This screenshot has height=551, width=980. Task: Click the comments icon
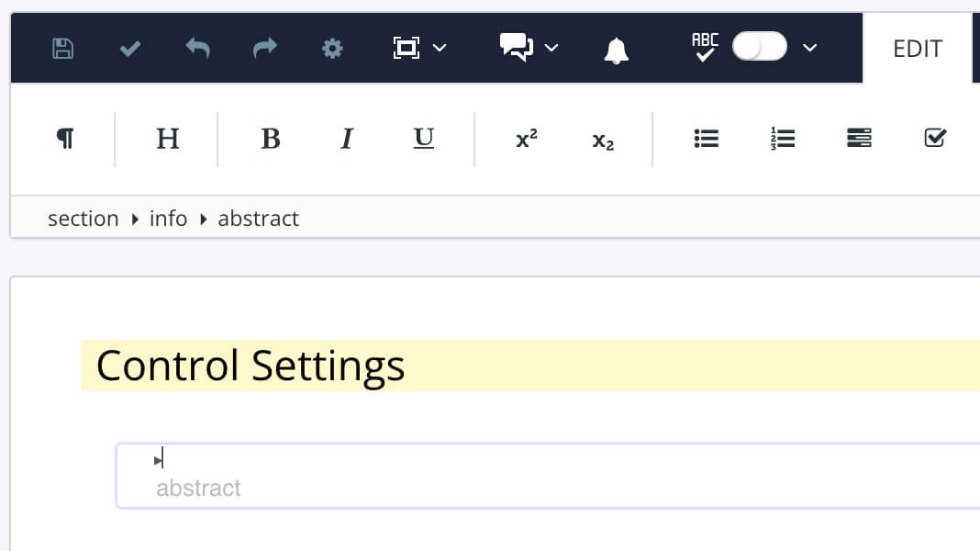515,49
